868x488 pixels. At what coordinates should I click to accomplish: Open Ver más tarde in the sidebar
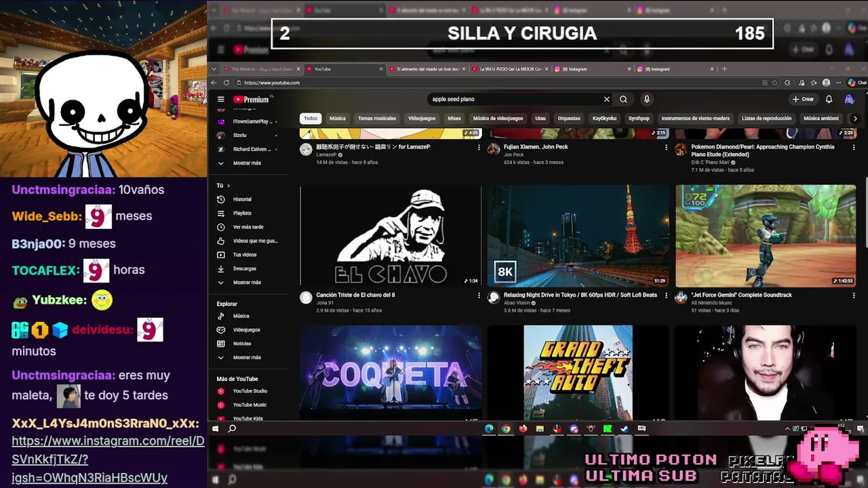(x=248, y=227)
